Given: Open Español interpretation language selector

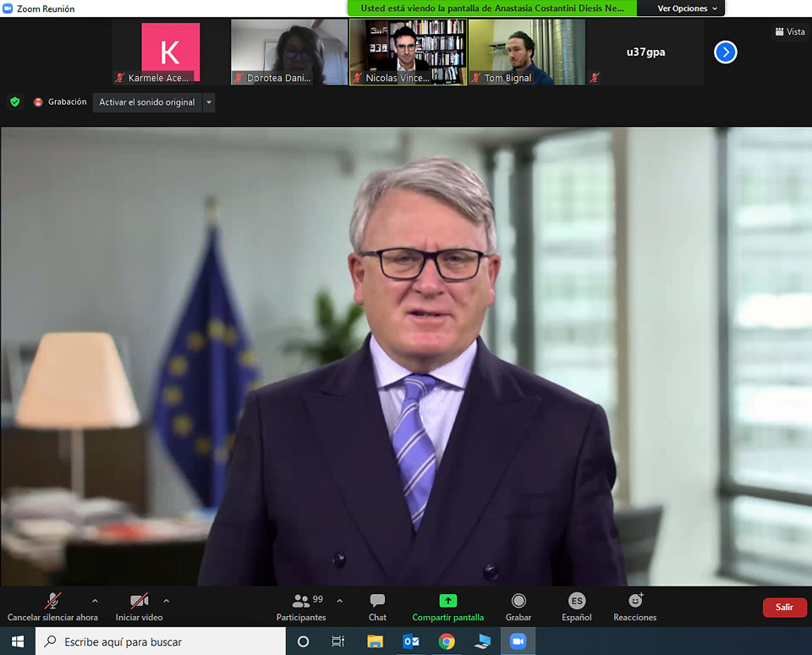Looking at the screenshot, I should click(576, 606).
